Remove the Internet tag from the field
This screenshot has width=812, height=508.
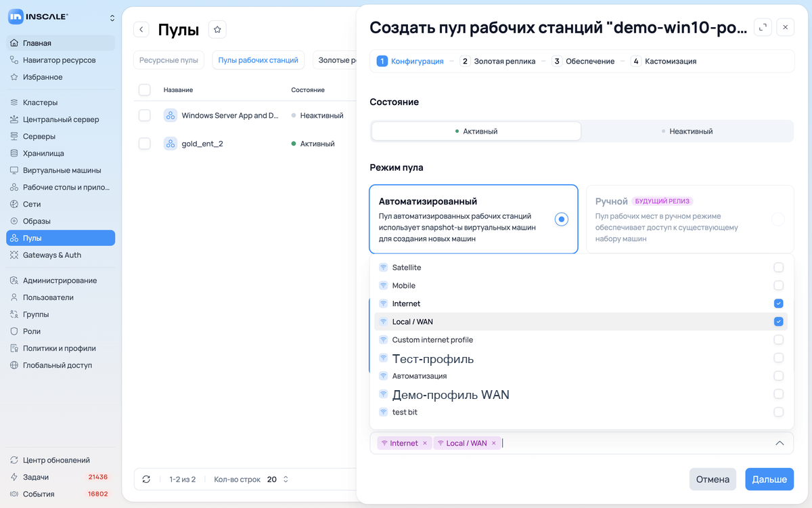pyautogui.click(x=425, y=443)
